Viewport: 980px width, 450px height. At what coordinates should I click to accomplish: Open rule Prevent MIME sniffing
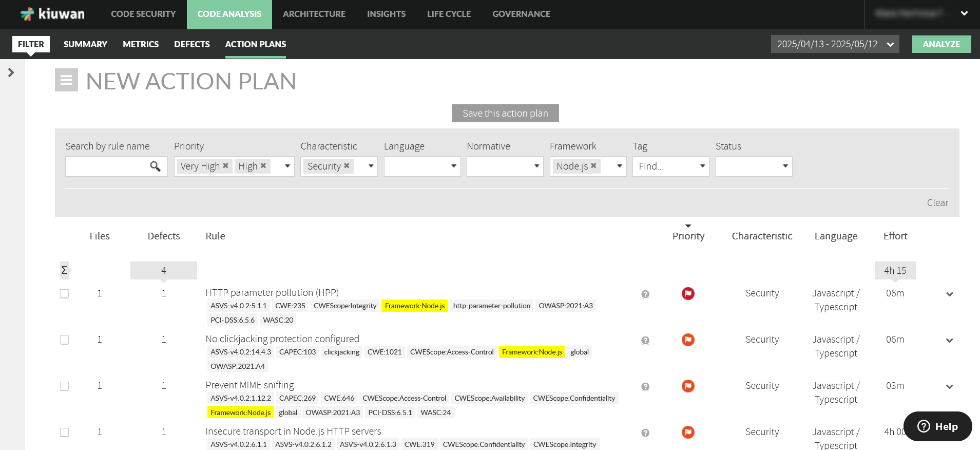249,385
